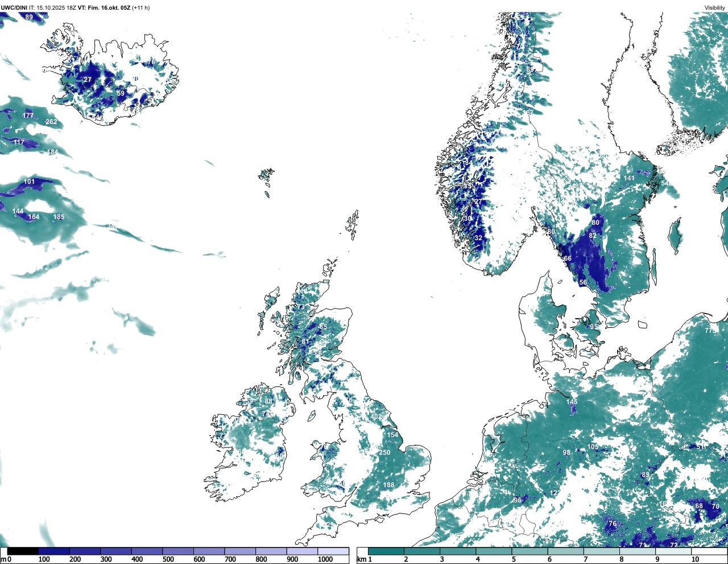728x564 pixels.
Task: Click the visibility value '144' on the map
Action: (x=18, y=211)
